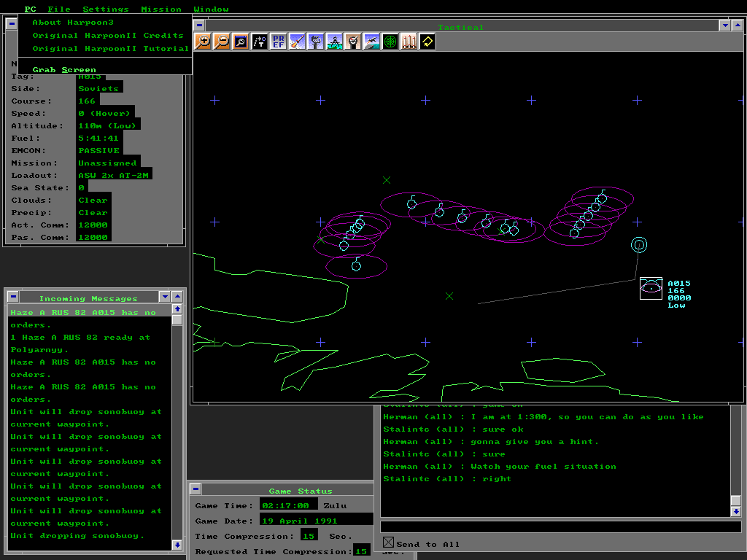Click the Course value 166
The height and width of the screenshot is (560, 747).
click(x=88, y=101)
